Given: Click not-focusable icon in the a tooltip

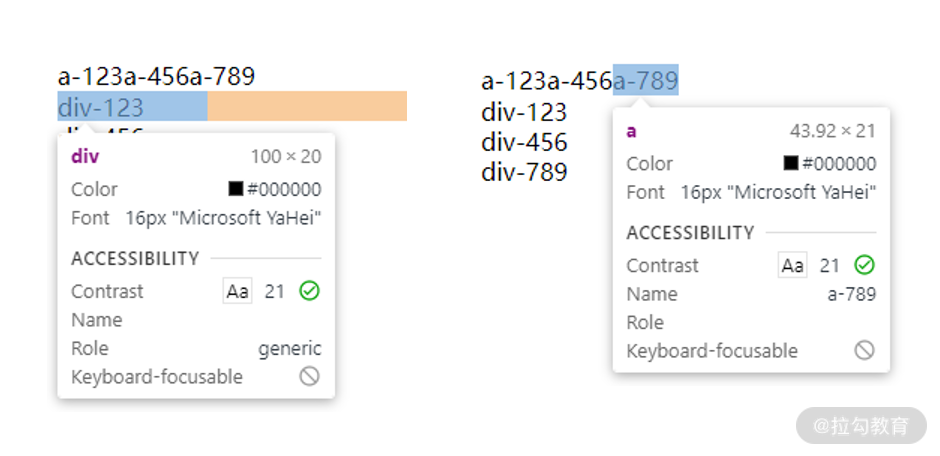Looking at the screenshot, I should click(x=865, y=350).
